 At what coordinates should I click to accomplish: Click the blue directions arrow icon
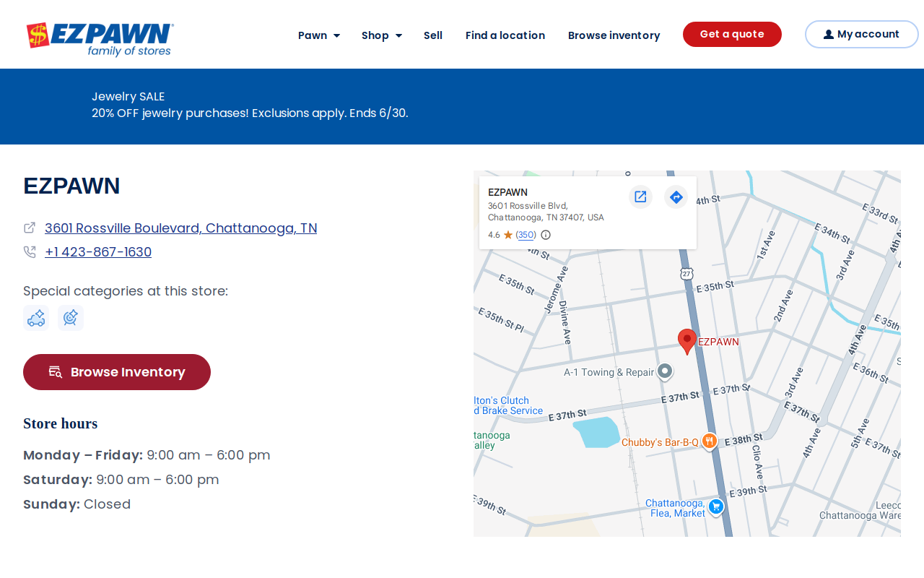click(x=676, y=197)
